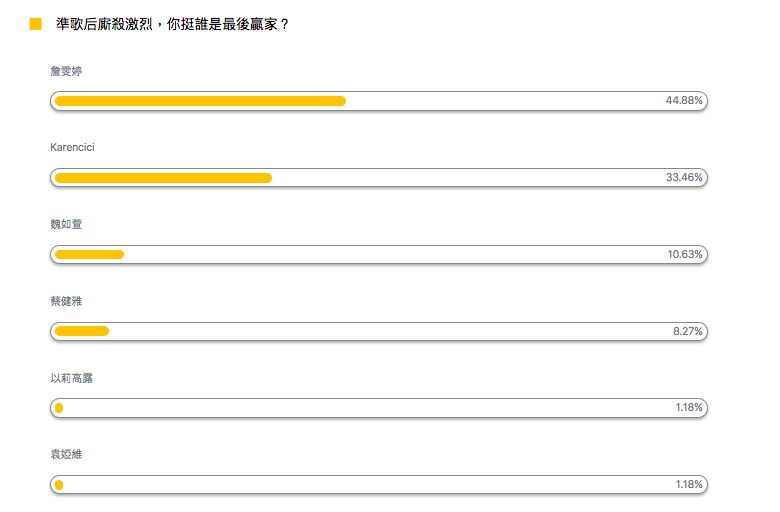Image resolution: width=780 pixels, height=512 pixels.
Task: Click the small yellow dot in 以莉高露 bar
Action: (59, 409)
